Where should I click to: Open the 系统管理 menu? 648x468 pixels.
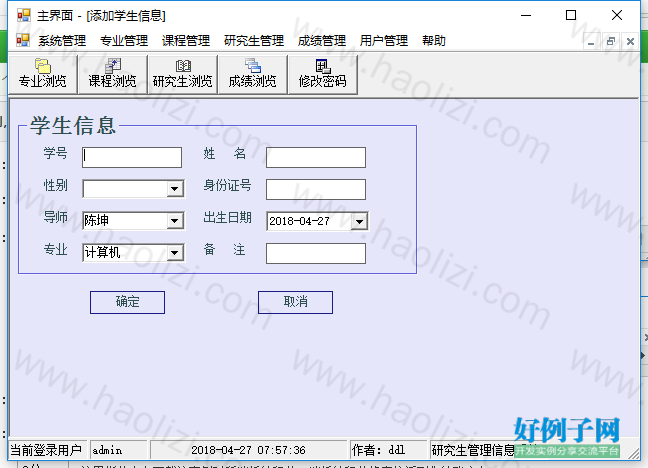(62, 41)
